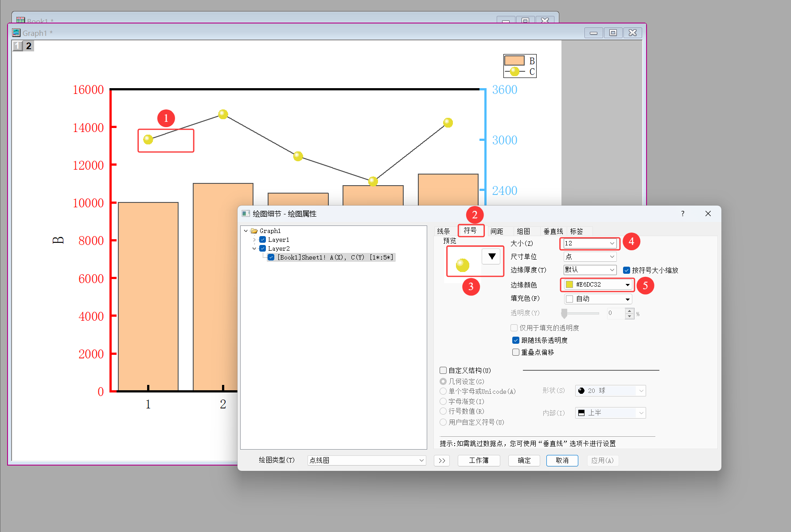The image size is (791, 532).
Task: Select 行号数值(R) radio button
Action: [x=443, y=411]
